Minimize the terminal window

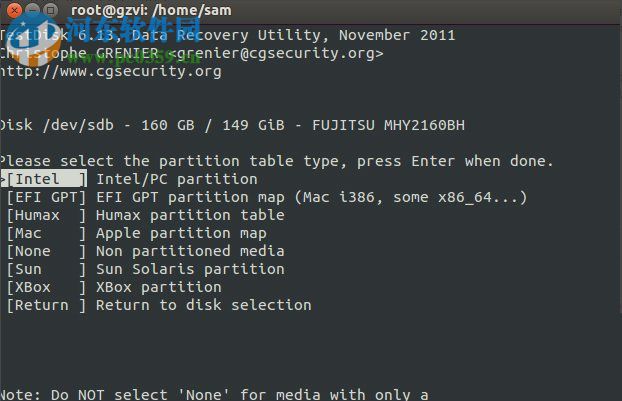(30, 9)
